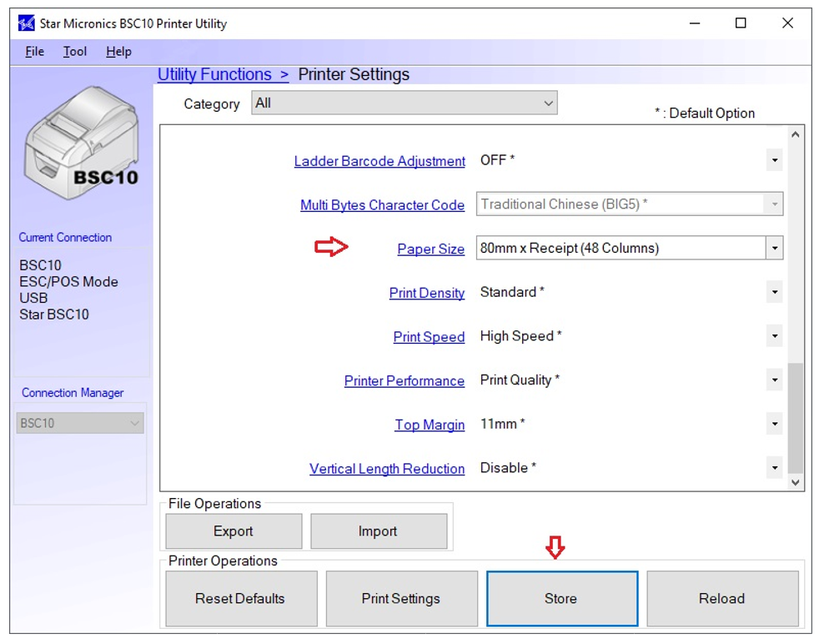Click the ESC/POS Mode connection text
This screenshot has width=819, height=644.
pyautogui.click(x=68, y=281)
